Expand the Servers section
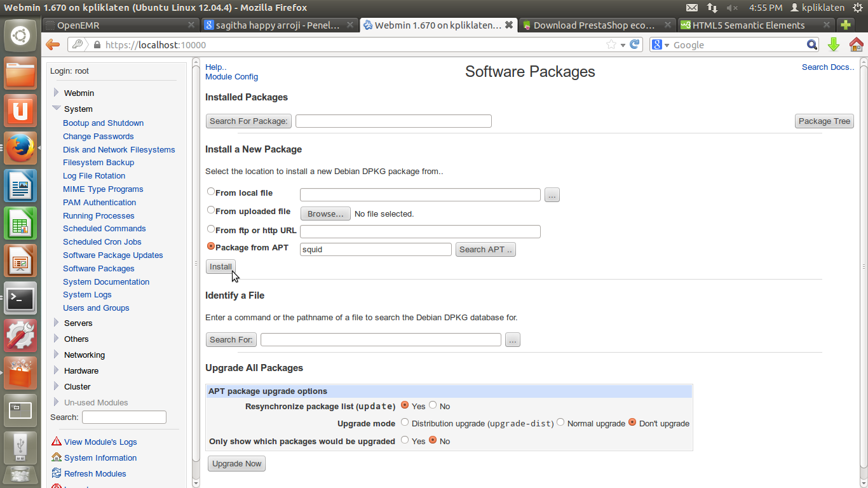The width and height of the screenshot is (868, 488). (x=79, y=323)
